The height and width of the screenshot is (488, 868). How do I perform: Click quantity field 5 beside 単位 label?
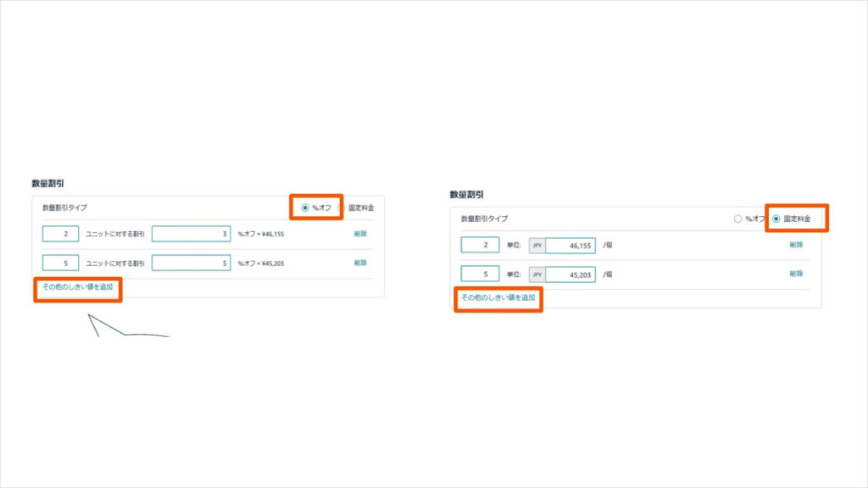[x=480, y=274]
